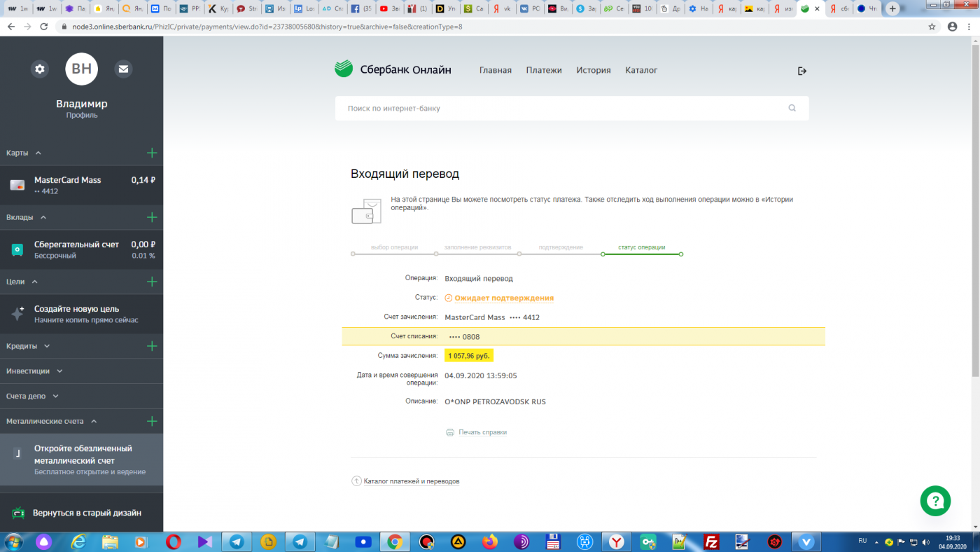Screen dimensions: 980x552
Task: Click the Сберегательный счет safe icon
Action: click(17, 249)
